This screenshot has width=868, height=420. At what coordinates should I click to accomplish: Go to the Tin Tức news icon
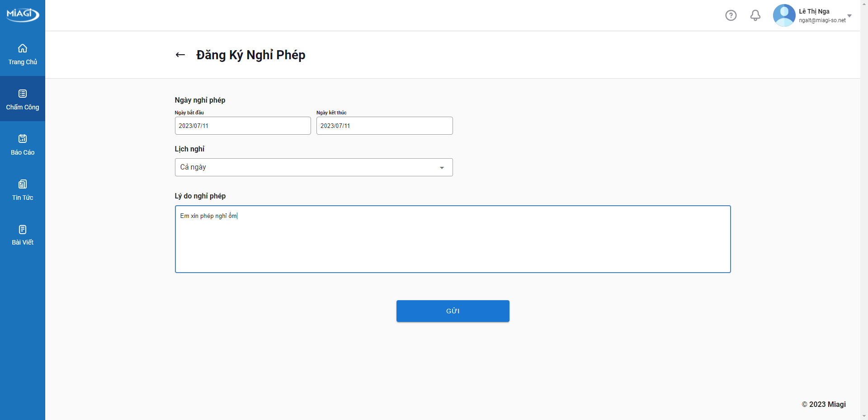[x=23, y=184]
